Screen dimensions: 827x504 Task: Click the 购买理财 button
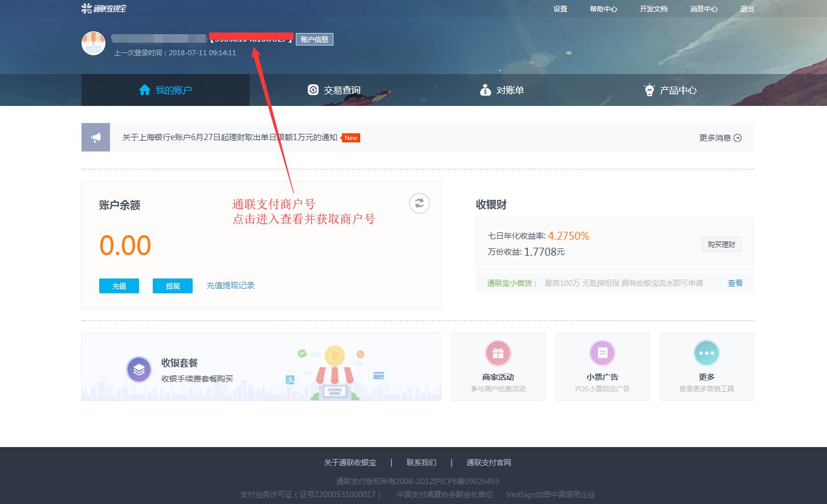[x=721, y=244]
